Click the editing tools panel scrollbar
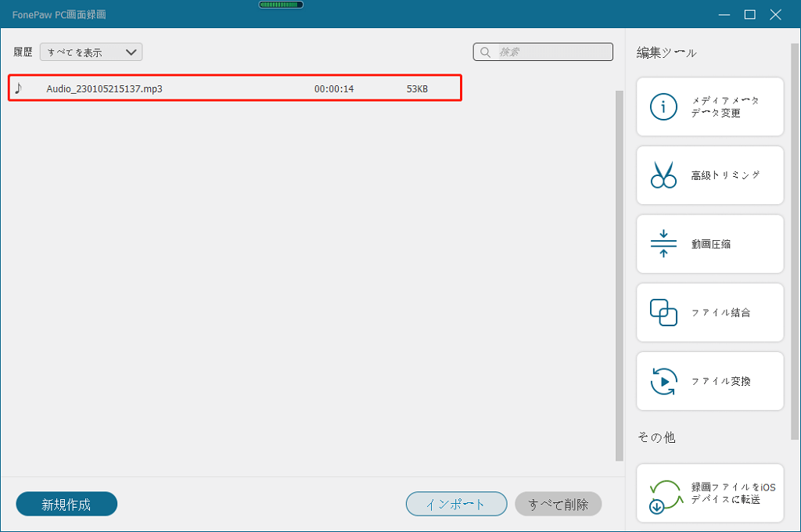Image resolution: width=801 pixels, height=532 pixels. pos(795,241)
